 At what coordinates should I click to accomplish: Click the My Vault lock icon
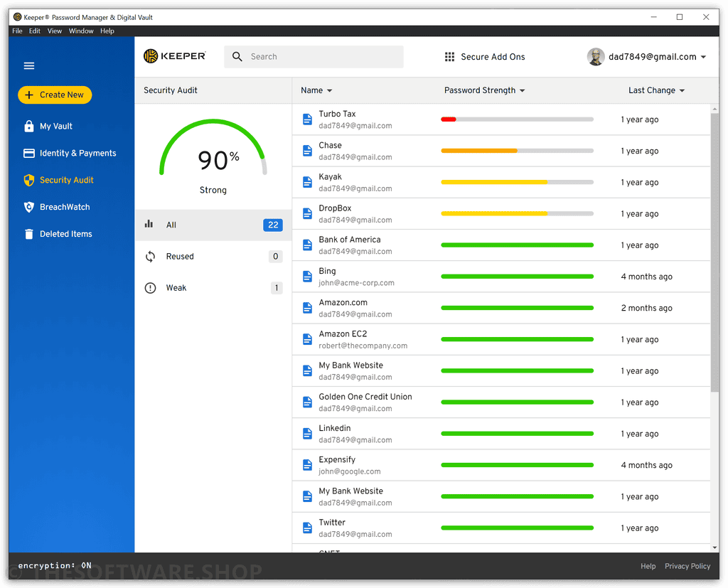28,127
